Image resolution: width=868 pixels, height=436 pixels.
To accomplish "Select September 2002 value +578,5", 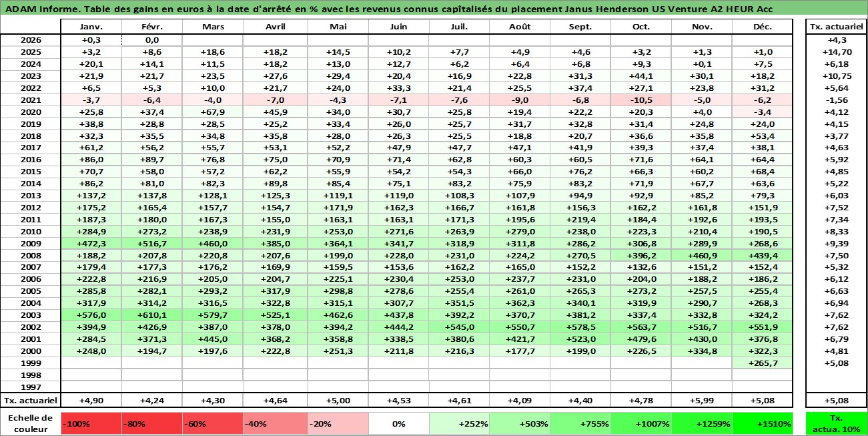I will 579,327.
